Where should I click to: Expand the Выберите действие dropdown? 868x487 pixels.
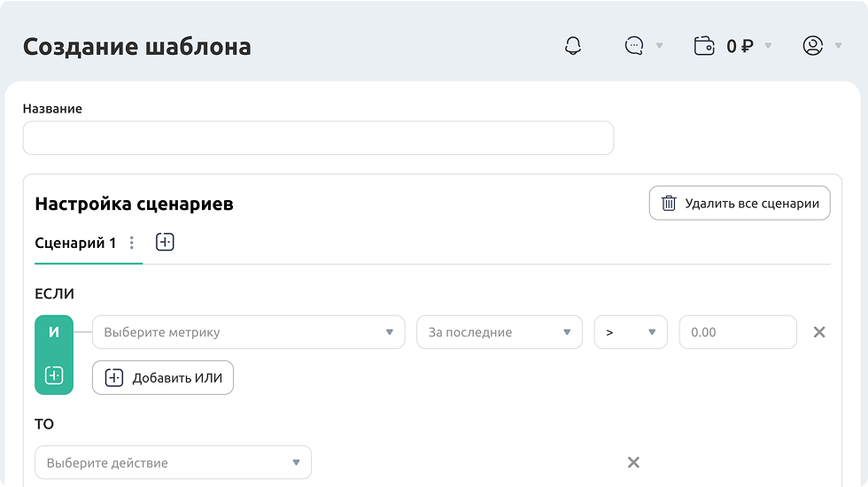(173, 462)
